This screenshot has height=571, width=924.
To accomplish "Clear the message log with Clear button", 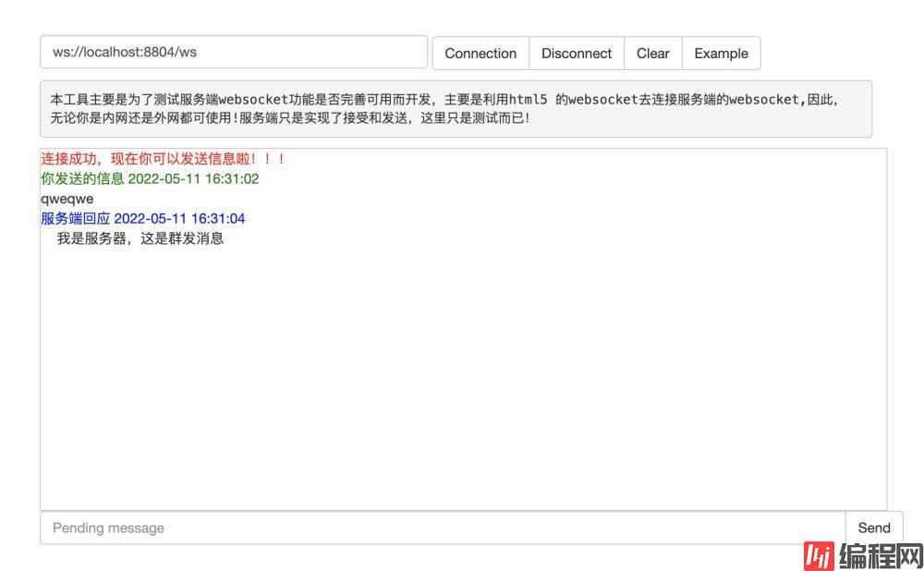I will [652, 54].
